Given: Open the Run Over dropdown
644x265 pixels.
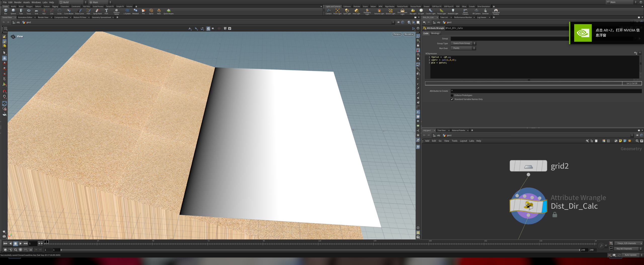Looking at the screenshot, I should tap(463, 48).
